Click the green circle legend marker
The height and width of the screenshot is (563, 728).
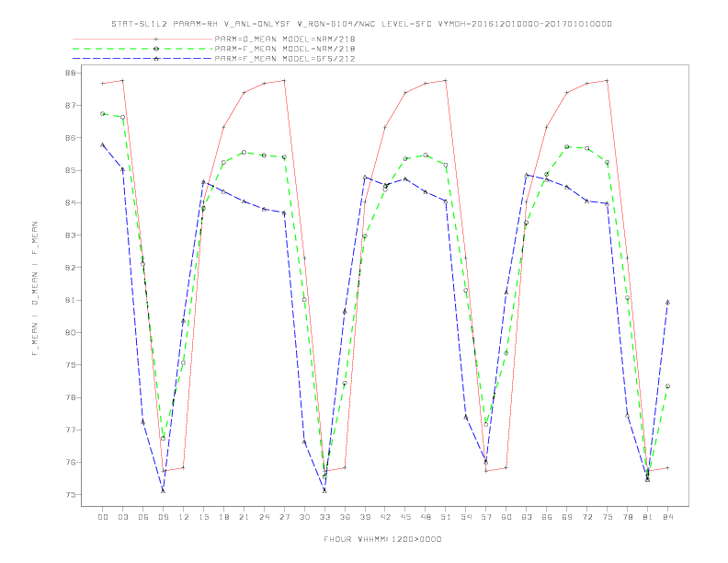[156, 49]
